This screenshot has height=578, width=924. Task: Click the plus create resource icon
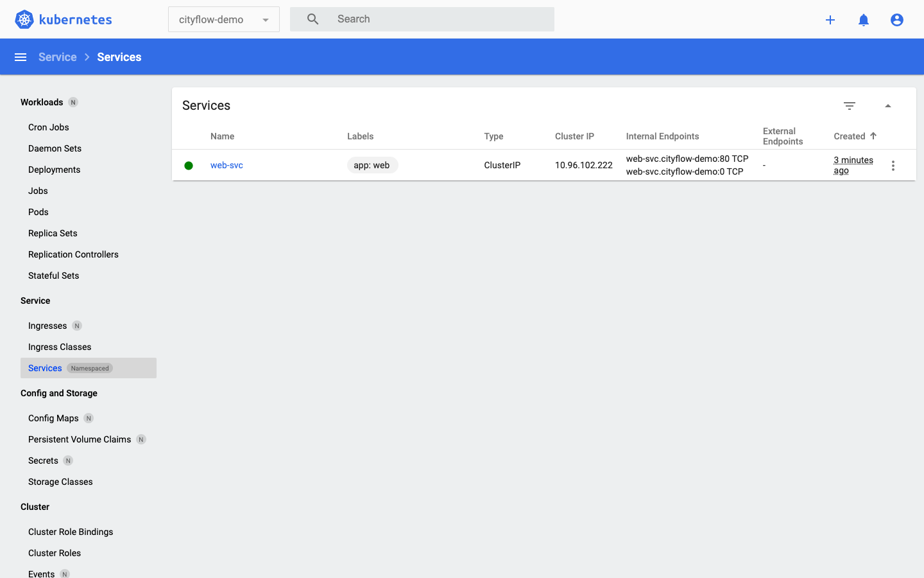pos(830,20)
